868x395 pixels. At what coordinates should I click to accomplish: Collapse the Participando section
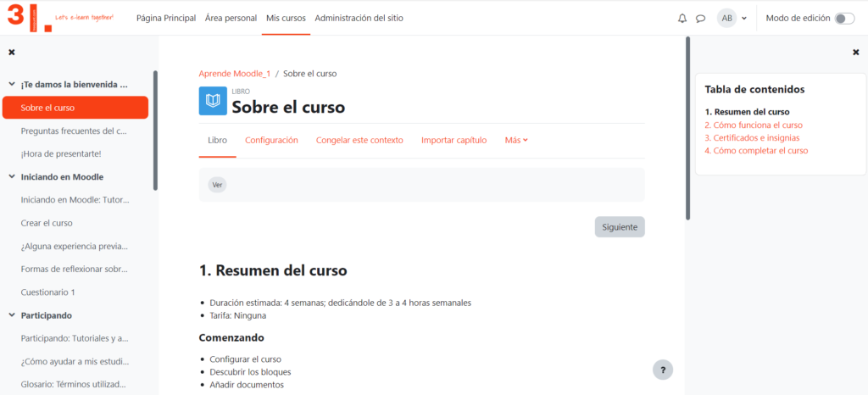[12, 315]
